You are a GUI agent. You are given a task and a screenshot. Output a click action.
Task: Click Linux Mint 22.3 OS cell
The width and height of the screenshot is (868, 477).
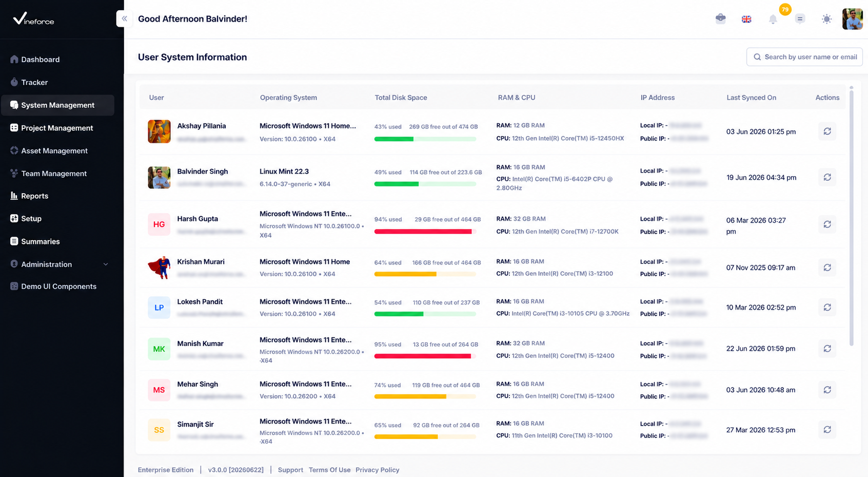click(284, 171)
